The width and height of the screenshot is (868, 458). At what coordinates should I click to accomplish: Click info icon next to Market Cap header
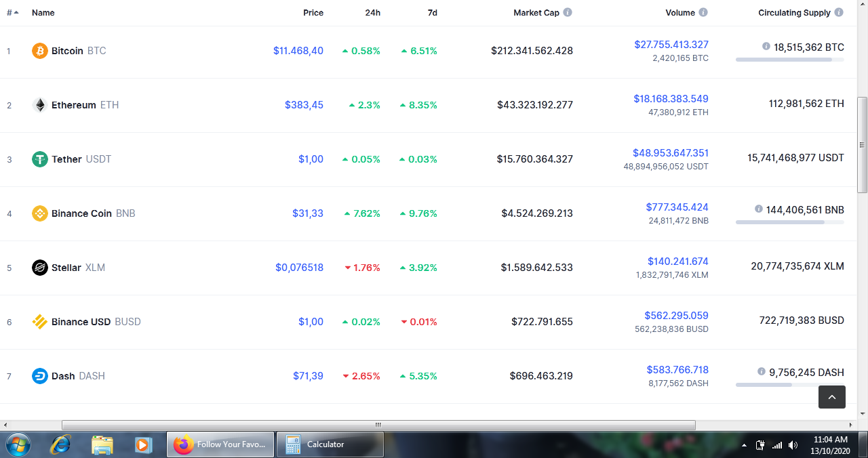(568, 12)
